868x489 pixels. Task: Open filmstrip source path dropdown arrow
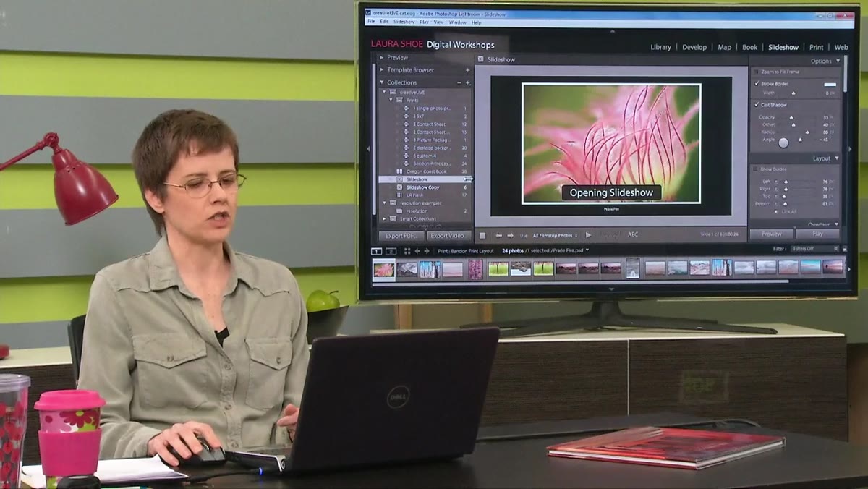pyautogui.click(x=587, y=250)
